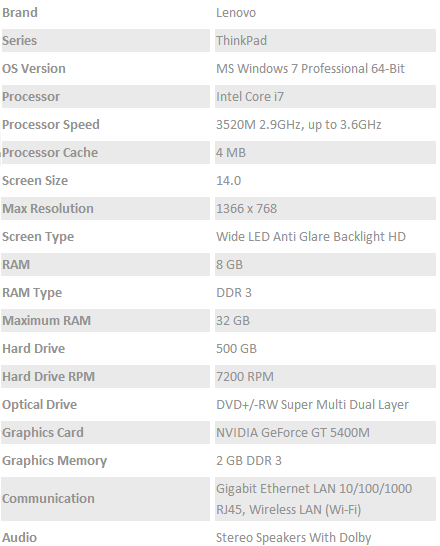
Task: Click DVD+/-RW Super Multi Dual Layer text
Action: (312, 405)
